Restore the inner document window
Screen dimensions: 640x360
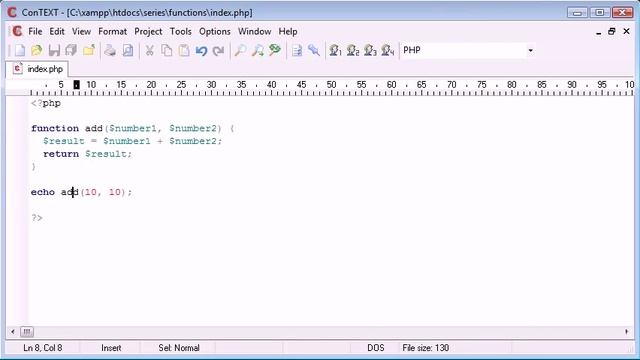[x=611, y=31]
